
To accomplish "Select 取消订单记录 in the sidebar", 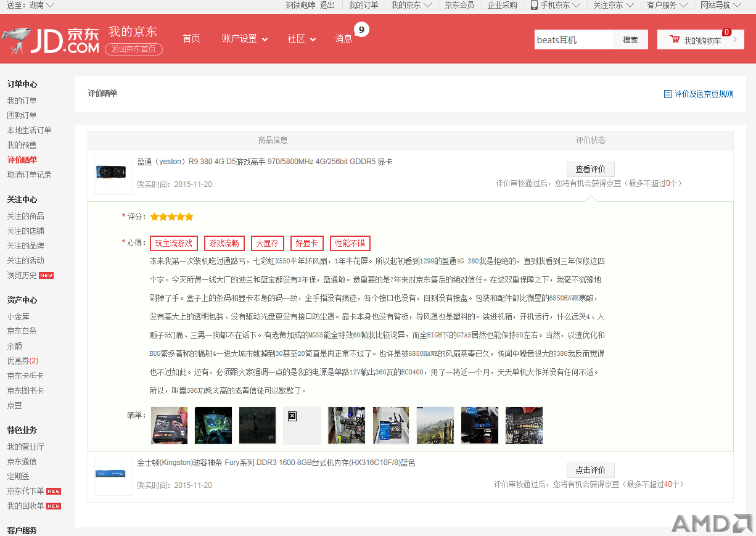I will click(x=29, y=175).
